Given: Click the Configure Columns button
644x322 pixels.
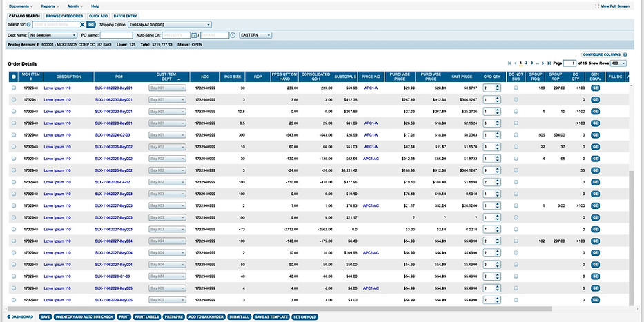Looking at the screenshot, I should coord(602,54).
